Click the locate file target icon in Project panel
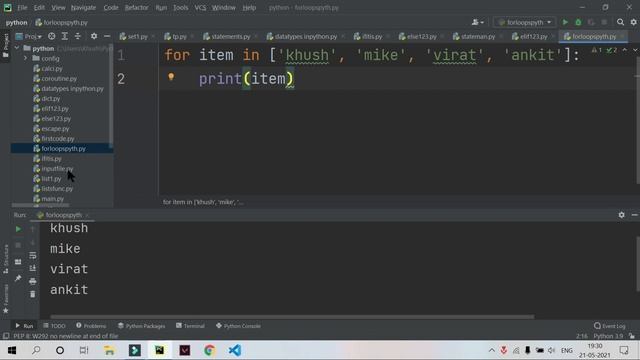 click(x=51, y=36)
